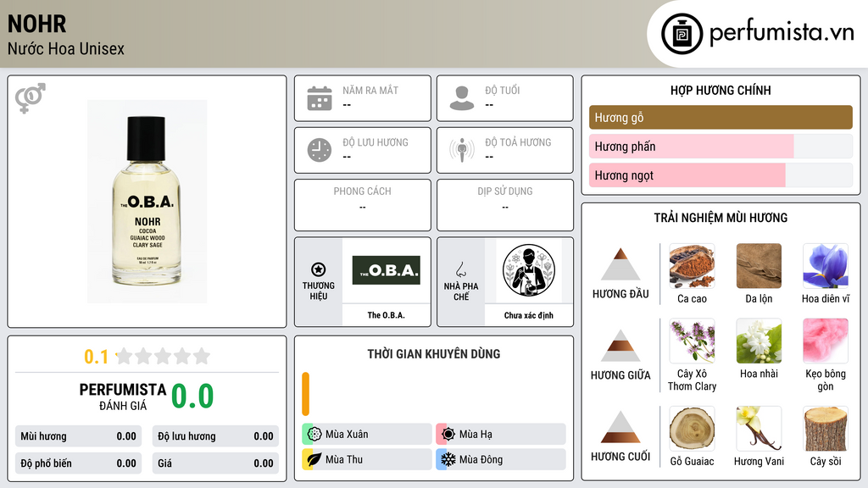Click the Perfumista đánh giá label

click(123, 396)
